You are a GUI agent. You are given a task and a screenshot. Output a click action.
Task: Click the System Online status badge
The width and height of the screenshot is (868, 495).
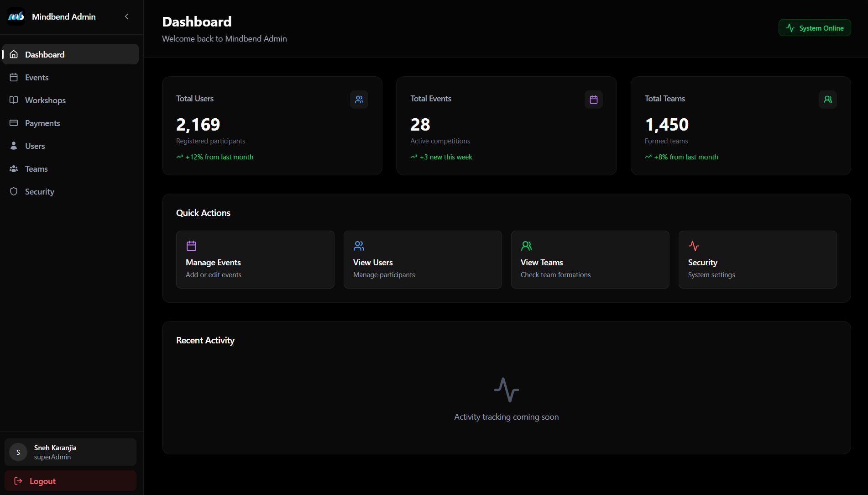(x=815, y=28)
